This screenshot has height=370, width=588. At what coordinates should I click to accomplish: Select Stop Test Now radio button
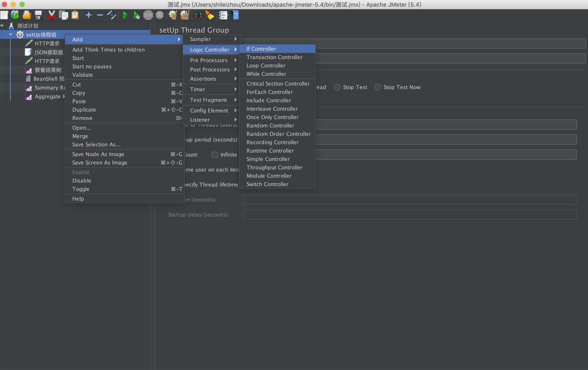pos(377,87)
